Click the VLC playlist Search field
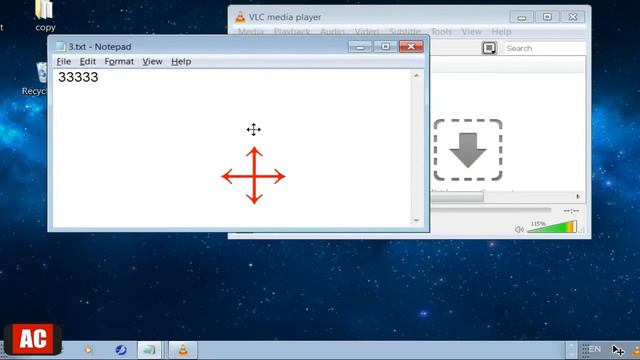The image size is (640, 360). pos(544,48)
